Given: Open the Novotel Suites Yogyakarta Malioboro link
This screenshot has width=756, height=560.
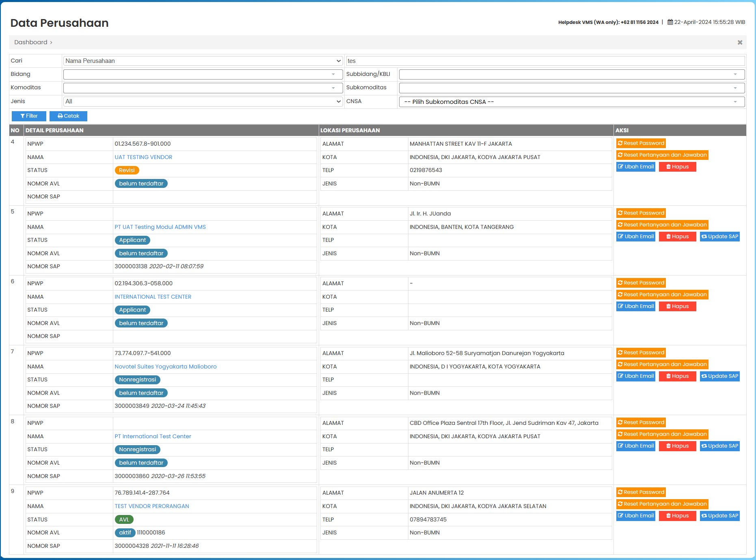Looking at the screenshot, I should [165, 366].
